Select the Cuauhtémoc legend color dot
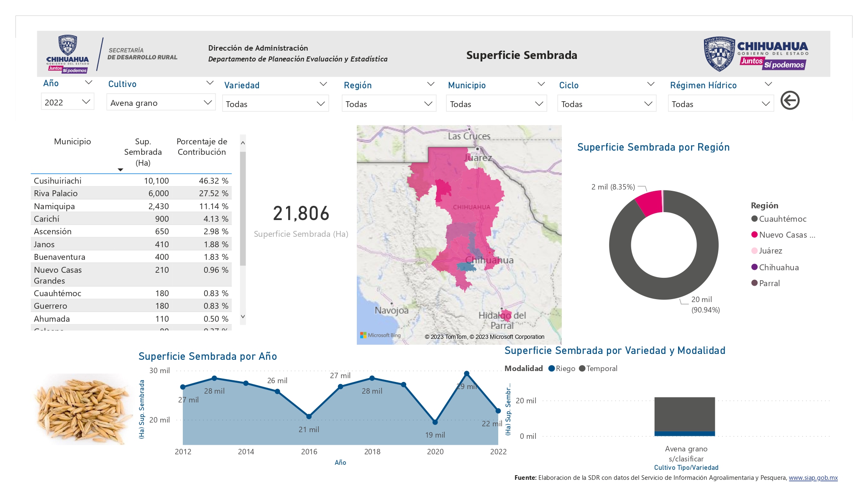Screen dimensions: 868x502 pyautogui.click(x=754, y=219)
